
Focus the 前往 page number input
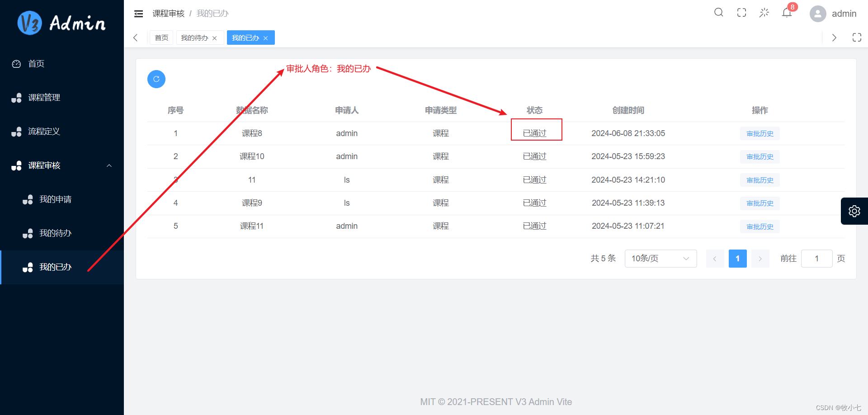(816, 259)
